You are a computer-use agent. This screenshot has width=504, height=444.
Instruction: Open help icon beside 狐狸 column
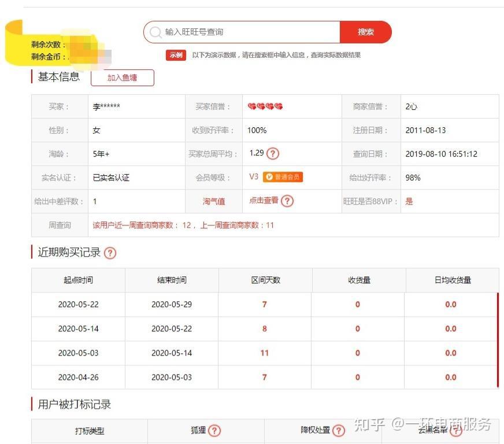coord(214,431)
